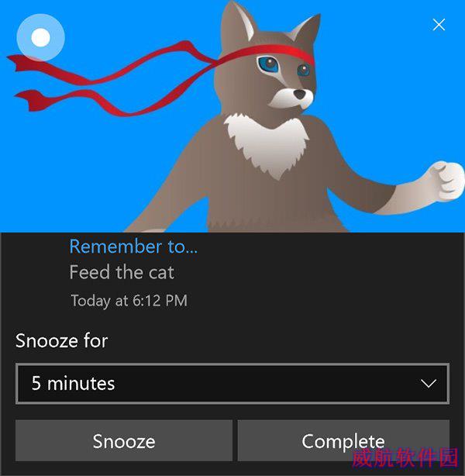The image size is (465, 476).
Task: Click the red Chinese watermark text
Action: pyautogui.click(x=405, y=457)
